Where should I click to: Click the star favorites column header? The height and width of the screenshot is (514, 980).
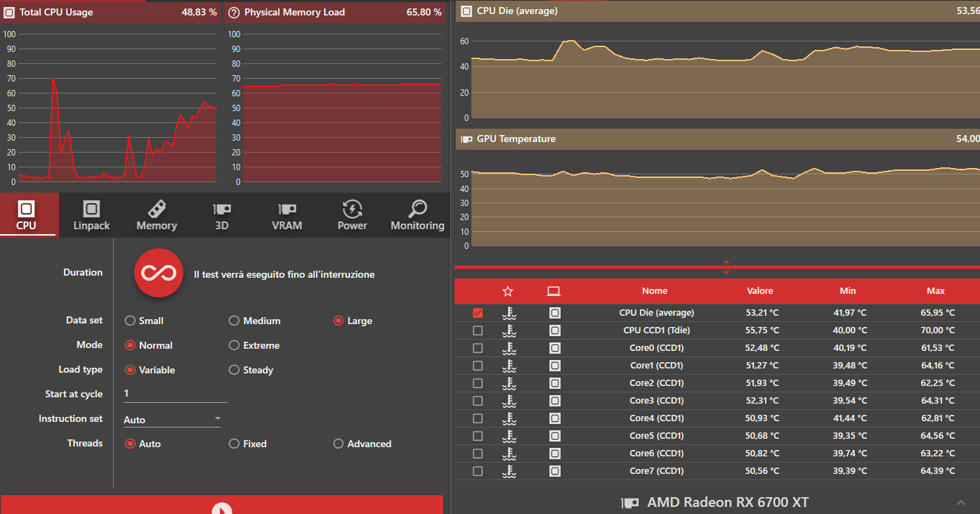click(x=508, y=291)
